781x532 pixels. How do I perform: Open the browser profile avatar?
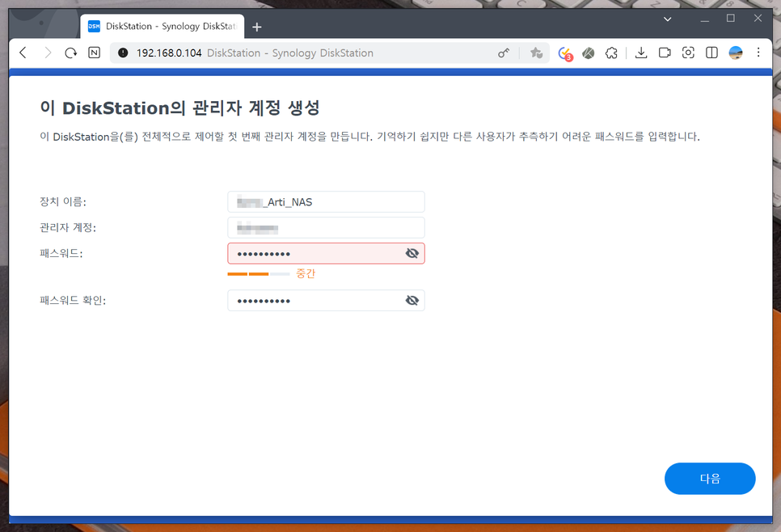click(x=736, y=53)
